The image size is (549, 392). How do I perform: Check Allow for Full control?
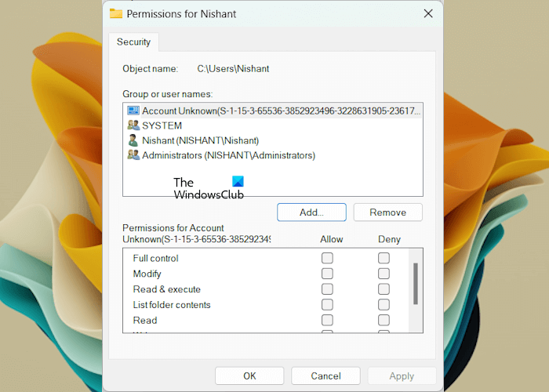[x=327, y=258]
